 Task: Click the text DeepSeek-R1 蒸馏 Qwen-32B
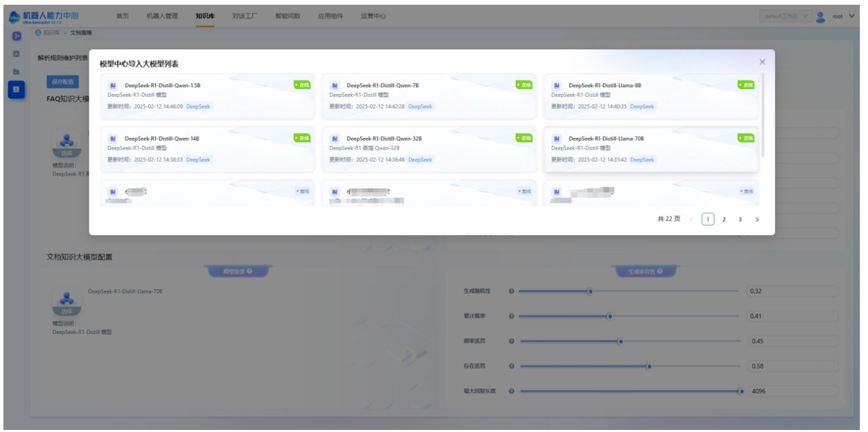(x=364, y=148)
